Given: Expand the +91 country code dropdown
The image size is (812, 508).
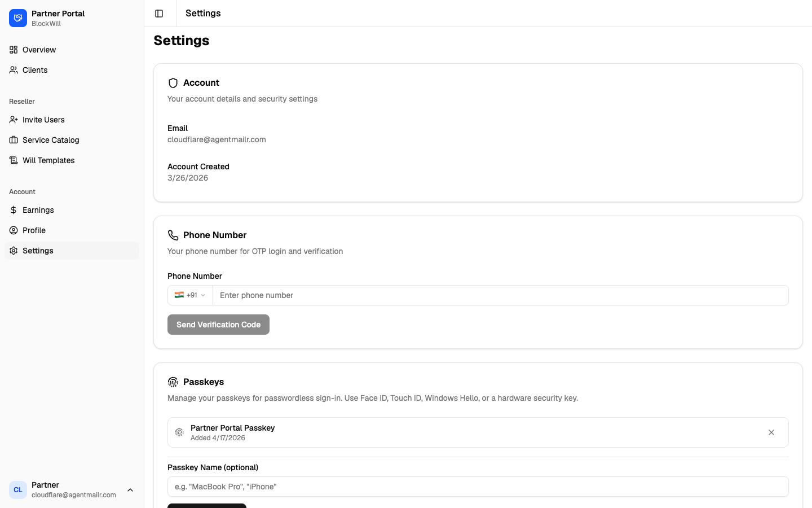Looking at the screenshot, I should pyautogui.click(x=190, y=295).
